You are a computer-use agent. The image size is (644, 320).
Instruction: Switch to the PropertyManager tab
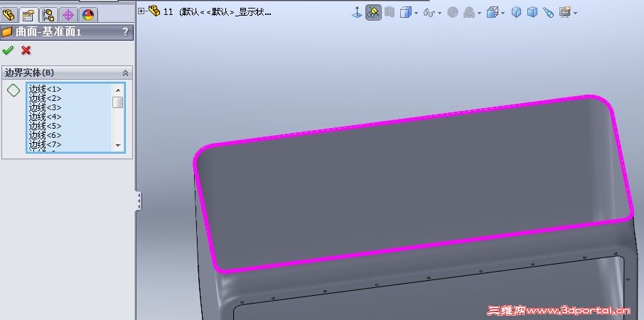[x=28, y=15]
